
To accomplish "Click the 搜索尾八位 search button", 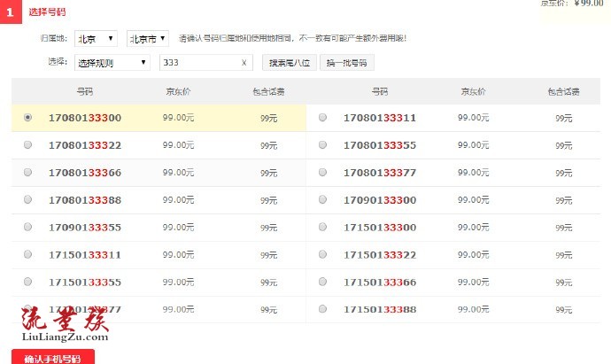I will (290, 63).
